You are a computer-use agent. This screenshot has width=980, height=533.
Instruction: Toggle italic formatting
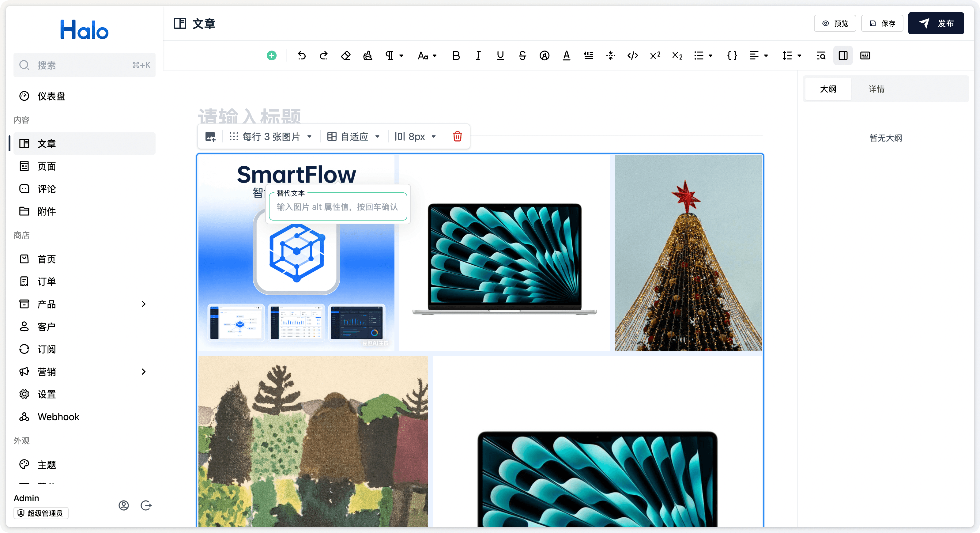478,55
